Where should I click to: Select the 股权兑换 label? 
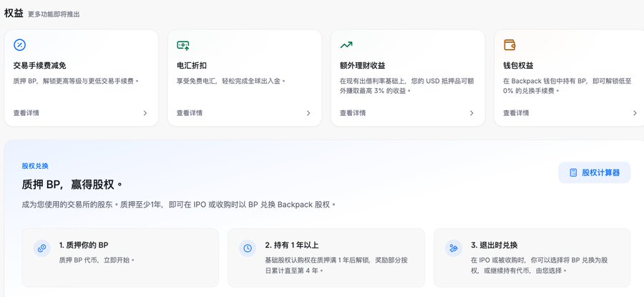[x=35, y=166]
